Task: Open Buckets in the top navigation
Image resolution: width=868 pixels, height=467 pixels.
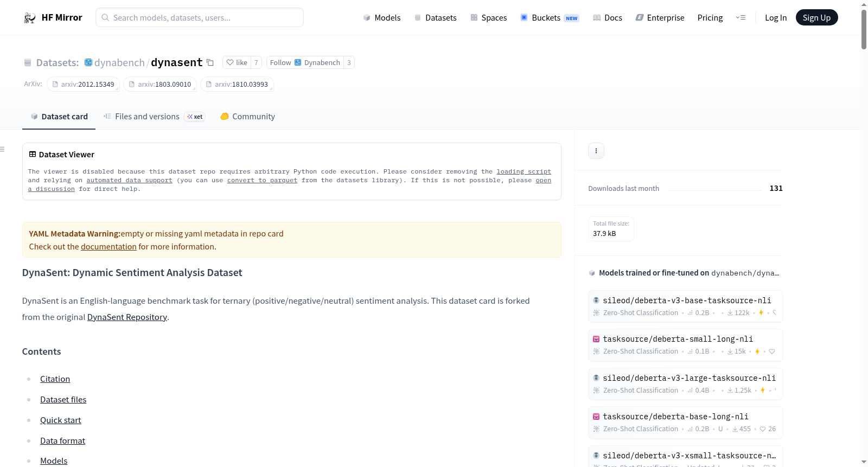Action: pos(550,17)
